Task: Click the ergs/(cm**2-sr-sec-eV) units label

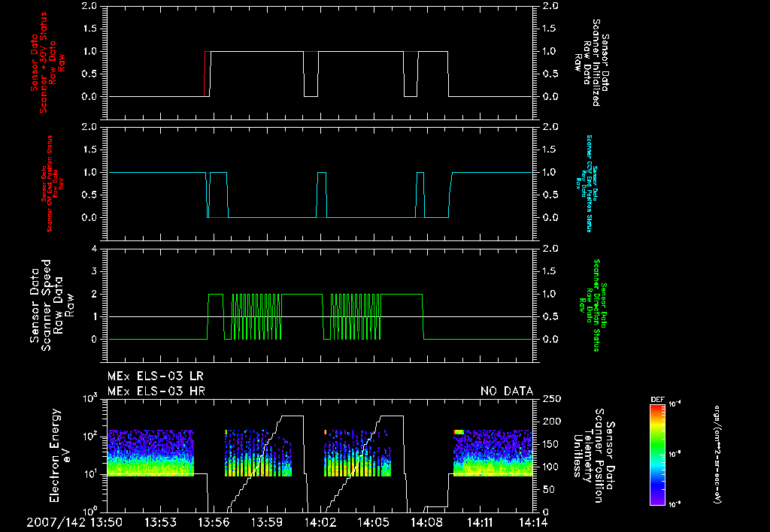Action: [x=717, y=455]
